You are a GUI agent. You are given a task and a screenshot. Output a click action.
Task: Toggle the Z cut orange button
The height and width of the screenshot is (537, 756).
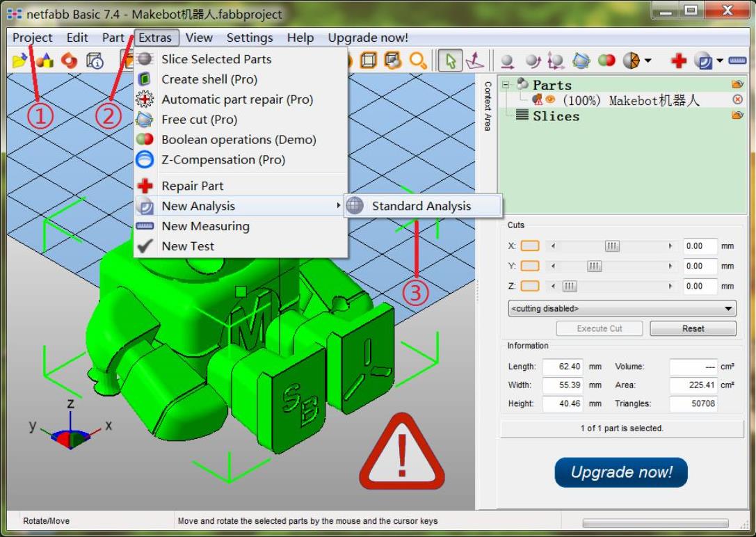click(530, 286)
